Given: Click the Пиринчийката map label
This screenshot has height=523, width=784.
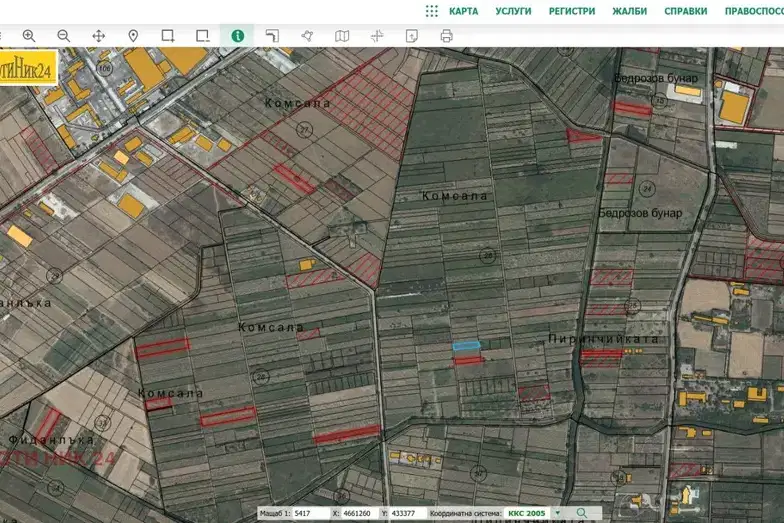Looking at the screenshot, I should click(604, 338).
